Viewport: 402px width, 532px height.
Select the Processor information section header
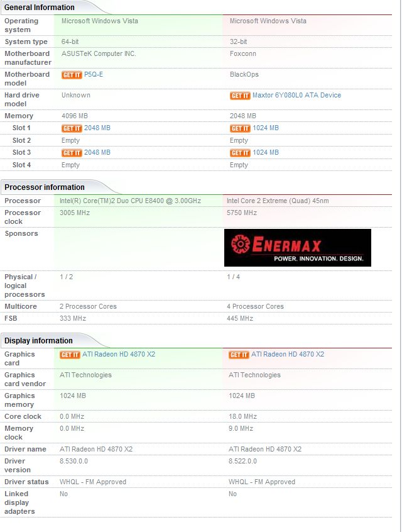(45, 187)
